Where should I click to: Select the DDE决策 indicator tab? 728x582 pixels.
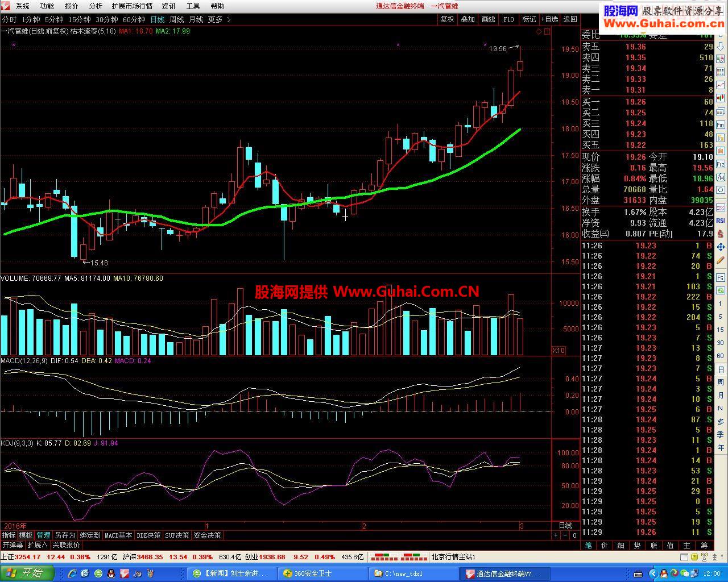[x=148, y=535]
